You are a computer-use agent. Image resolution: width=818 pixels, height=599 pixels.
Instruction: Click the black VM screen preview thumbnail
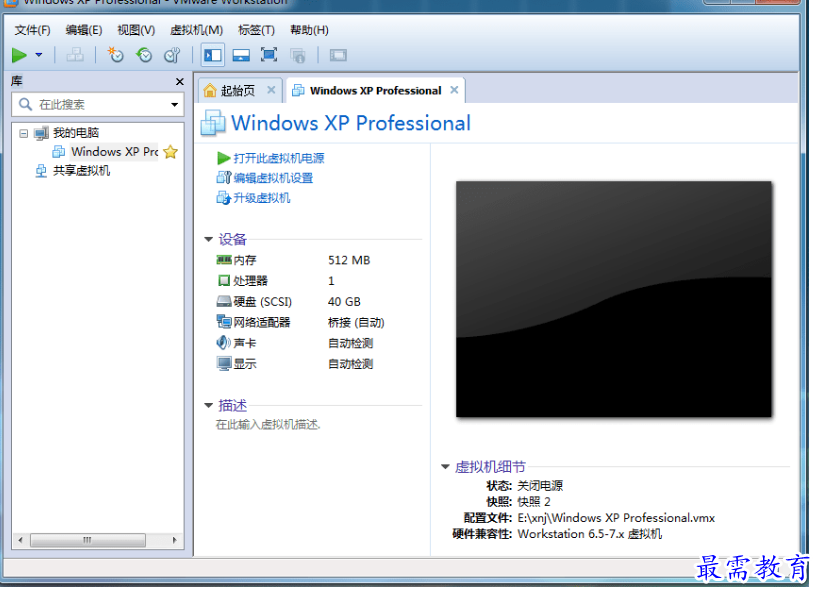[614, 299]
